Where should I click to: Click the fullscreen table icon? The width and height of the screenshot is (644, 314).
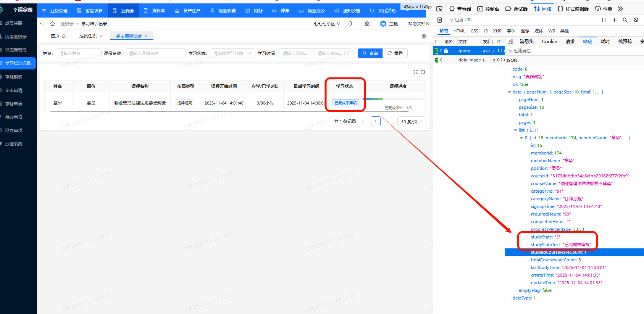[x=415, y=72]
